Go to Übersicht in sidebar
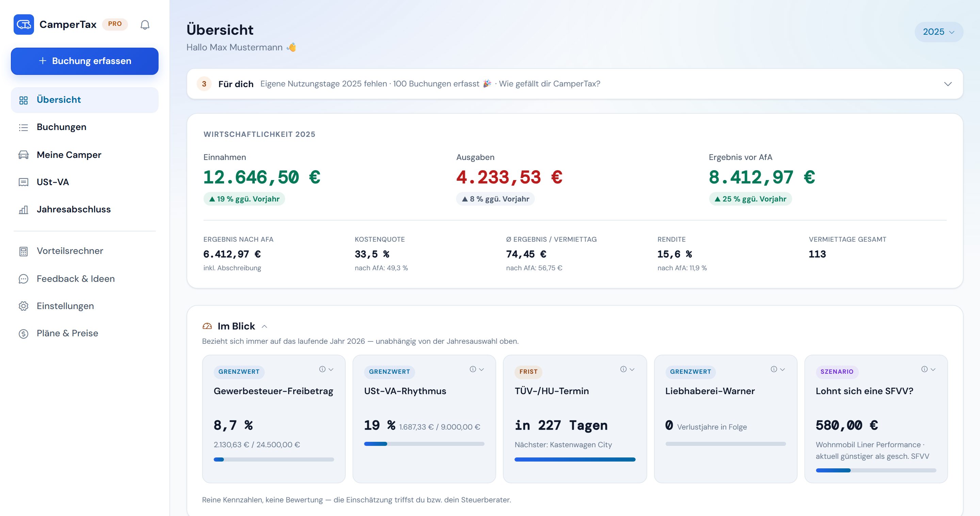 click(x=84, y=100)
